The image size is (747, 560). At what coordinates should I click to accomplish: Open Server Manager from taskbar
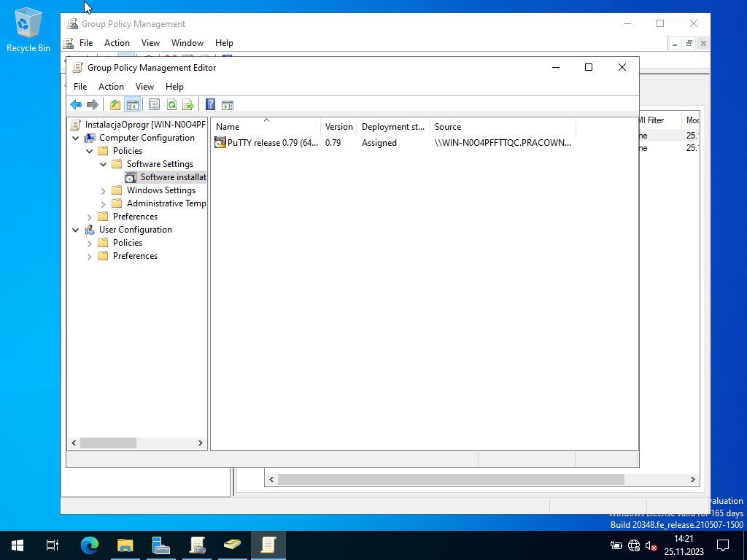coord(161,545)
